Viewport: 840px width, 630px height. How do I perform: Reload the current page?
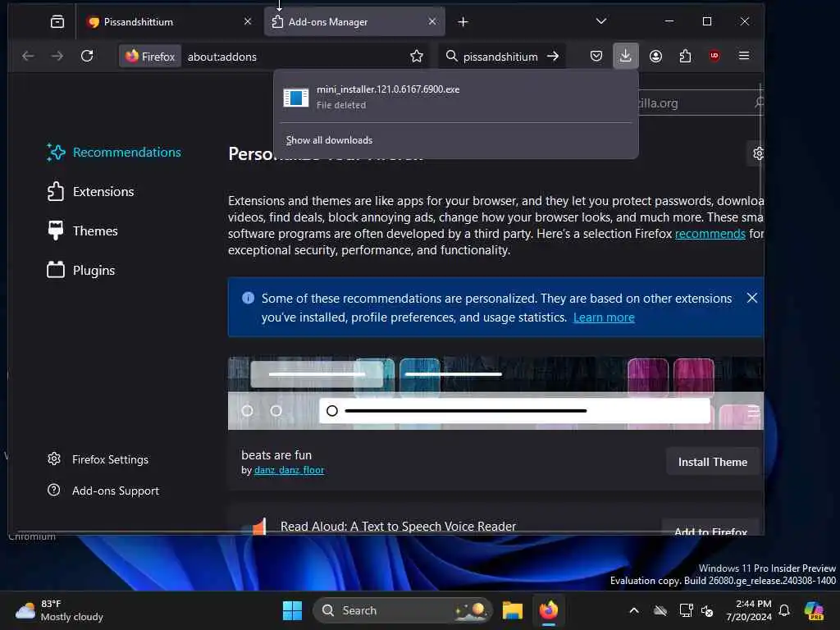(87, 56)
